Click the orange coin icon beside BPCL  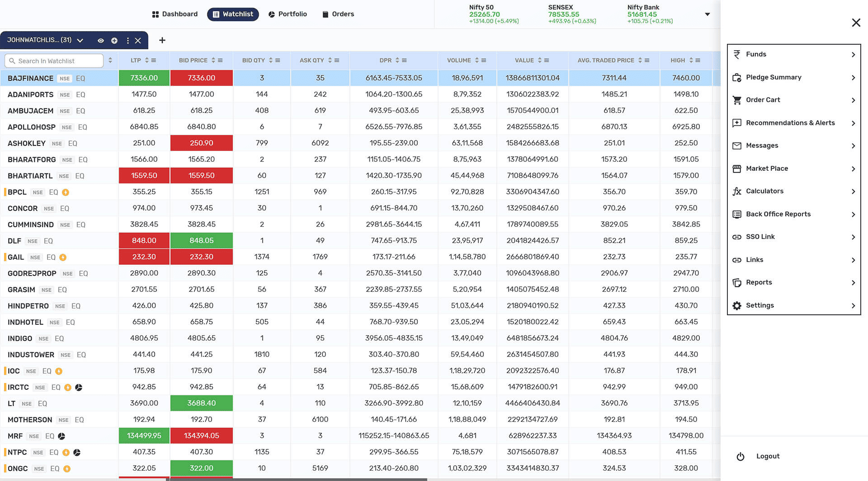coord(66,192)
